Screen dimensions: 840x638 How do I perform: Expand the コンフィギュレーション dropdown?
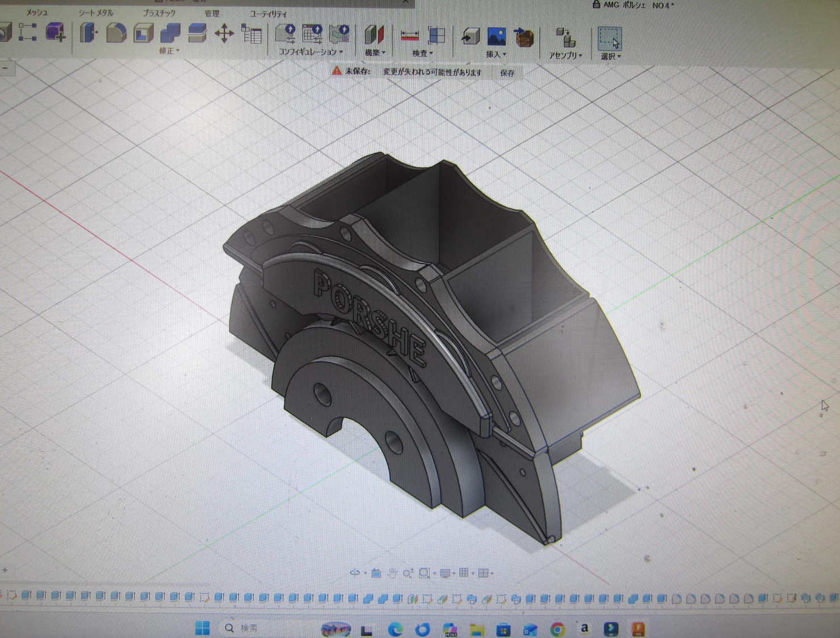(x=311, y=52)
